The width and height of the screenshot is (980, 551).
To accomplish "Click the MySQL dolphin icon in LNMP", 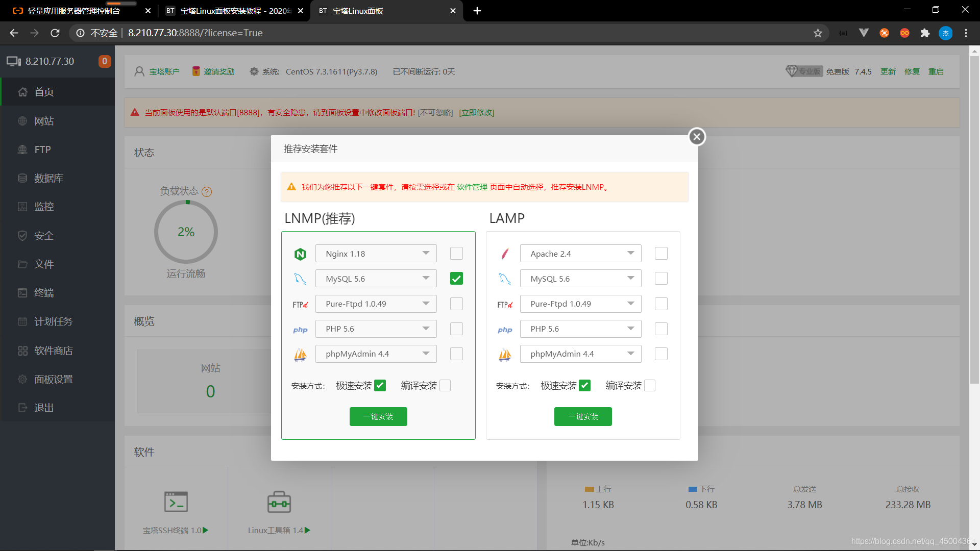I will [x=300, y=279].
